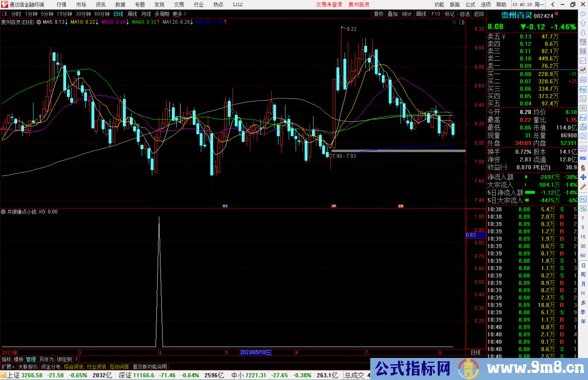Click the 复权 button
This screenshot has height=380, width=588.
(379, 14)
